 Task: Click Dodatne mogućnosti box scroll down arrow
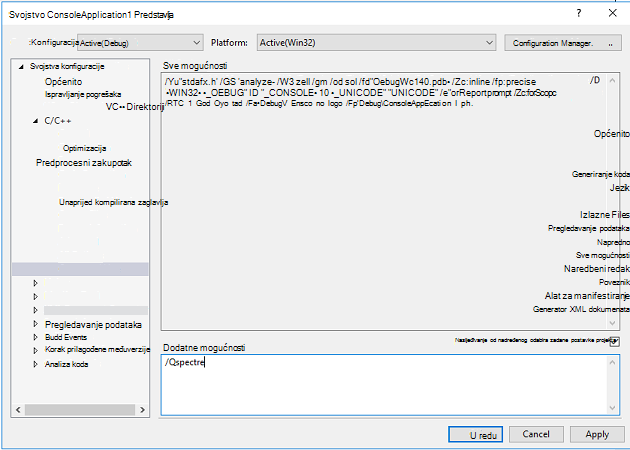[612, 408]
